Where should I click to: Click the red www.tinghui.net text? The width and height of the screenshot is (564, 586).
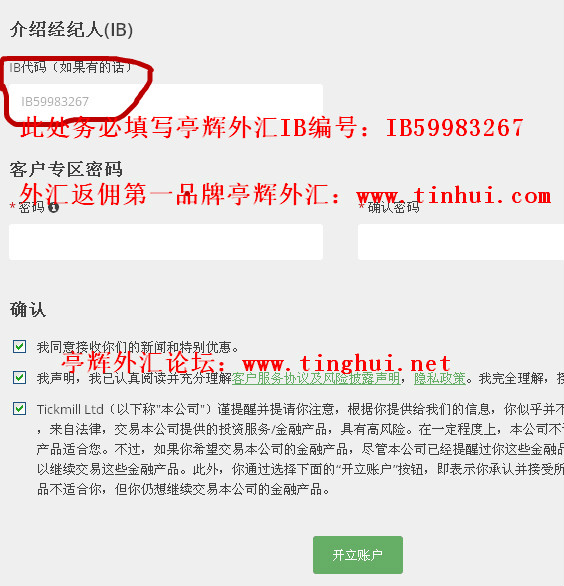pyautogui.click(x=346, y=363)
